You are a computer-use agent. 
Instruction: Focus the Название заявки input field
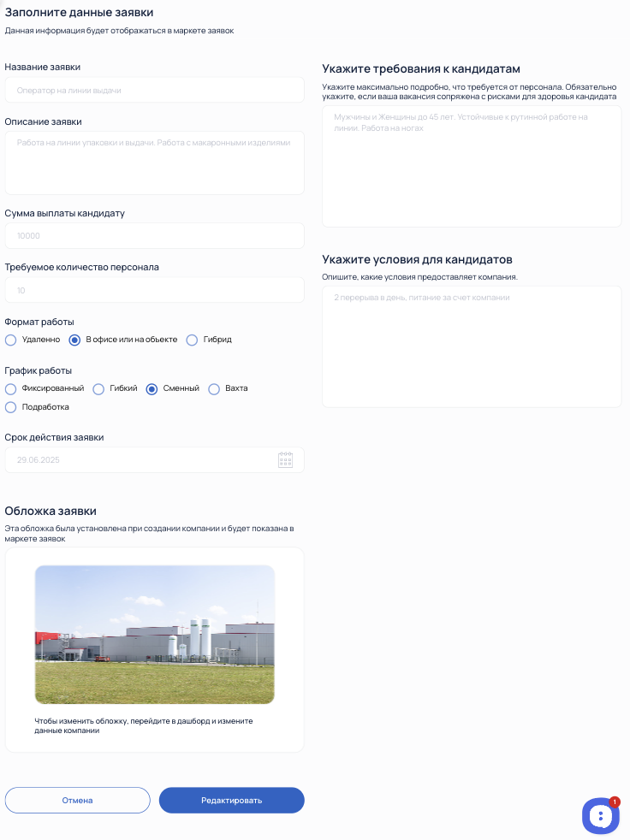coord(154,90)
